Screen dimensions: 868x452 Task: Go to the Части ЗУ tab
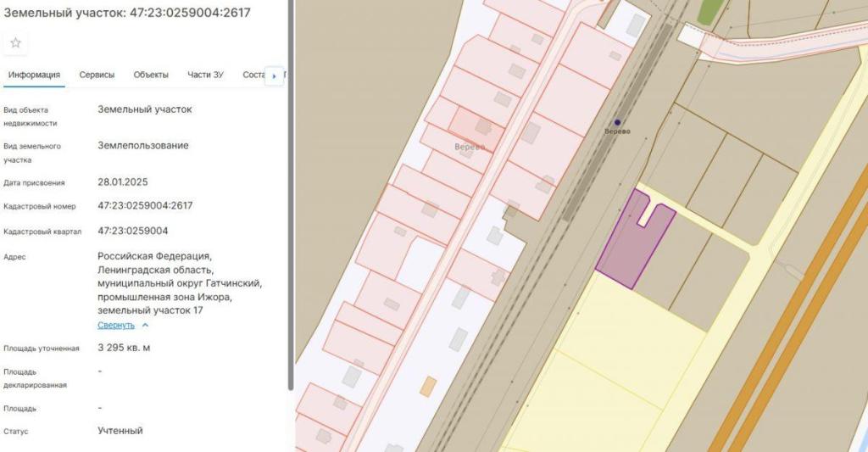(x=205, y=75)
